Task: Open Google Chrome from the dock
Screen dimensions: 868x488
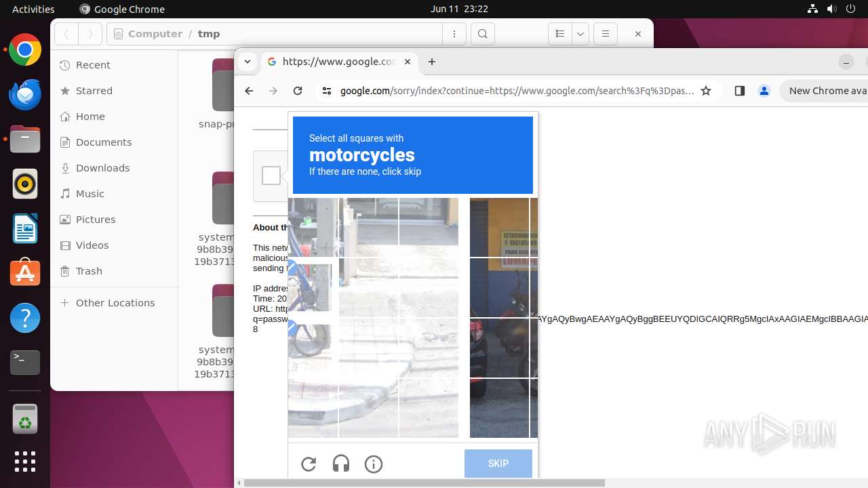Action: coord(25,50)
